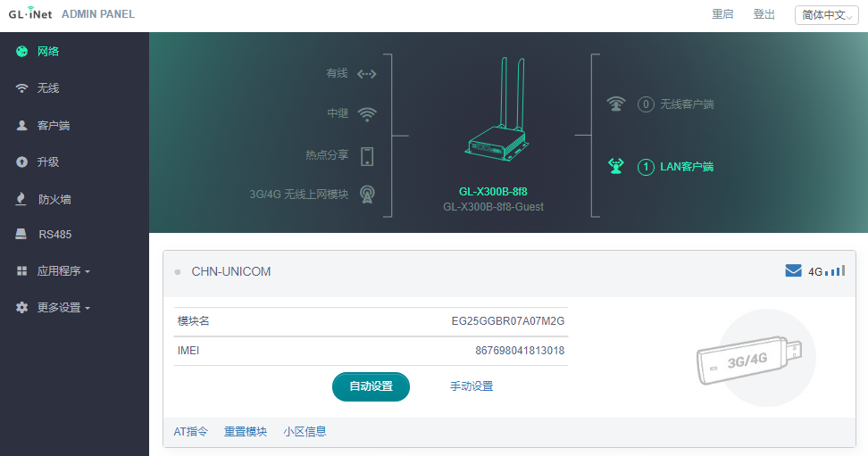
Task: Click the firewall flame icon in sidebar
Action: [21, 199]
